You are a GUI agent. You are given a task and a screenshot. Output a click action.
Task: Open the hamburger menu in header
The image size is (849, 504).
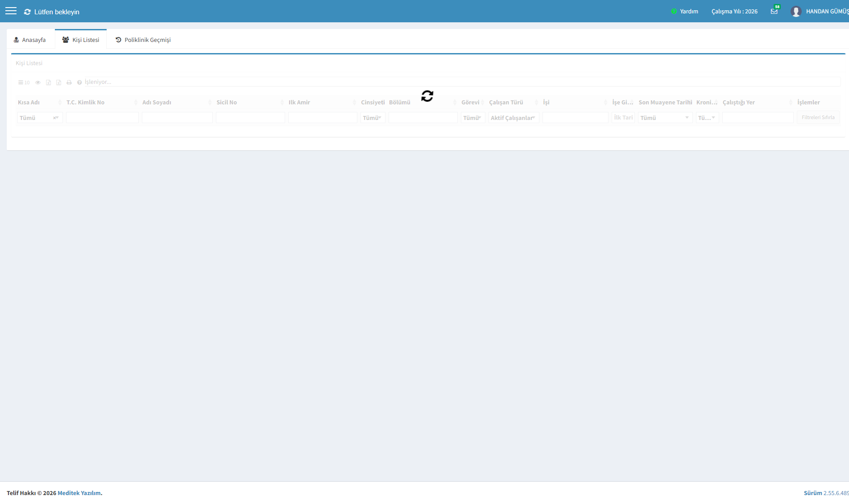(x=11, y=11)
